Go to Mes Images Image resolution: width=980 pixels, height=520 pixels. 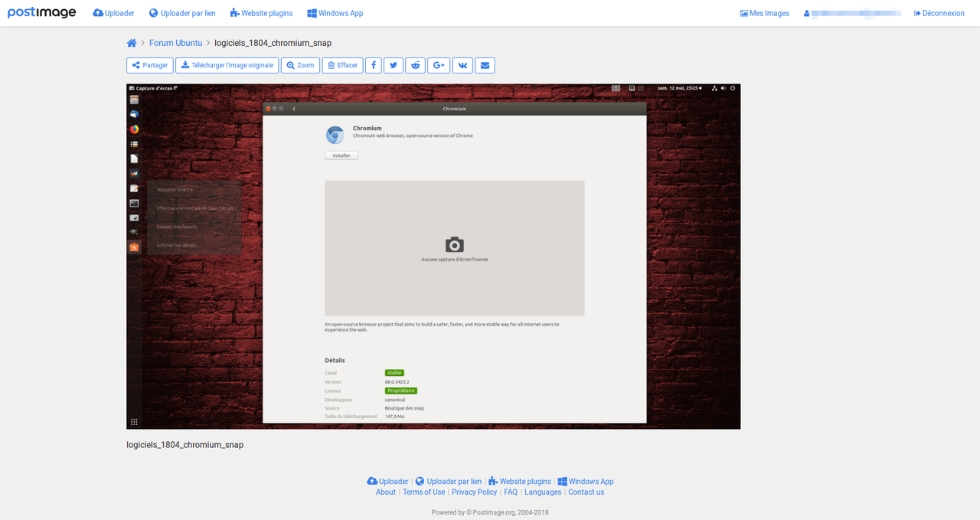pos(764,13)
